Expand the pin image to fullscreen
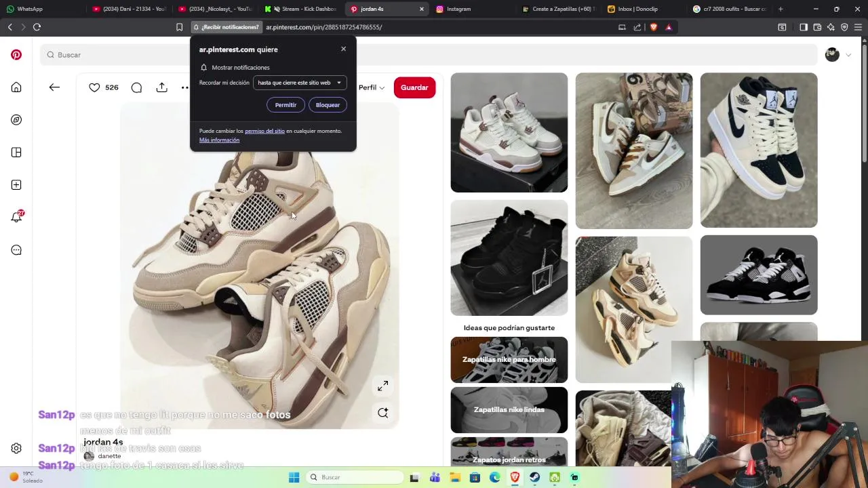Screen dimensions: 868x488 tap(382, 386)
